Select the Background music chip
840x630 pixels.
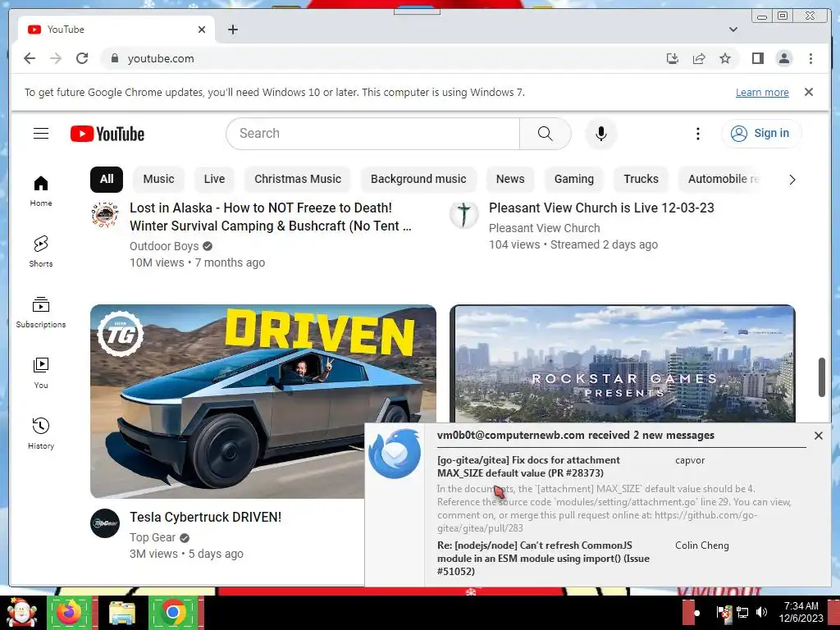click(418, 179)
